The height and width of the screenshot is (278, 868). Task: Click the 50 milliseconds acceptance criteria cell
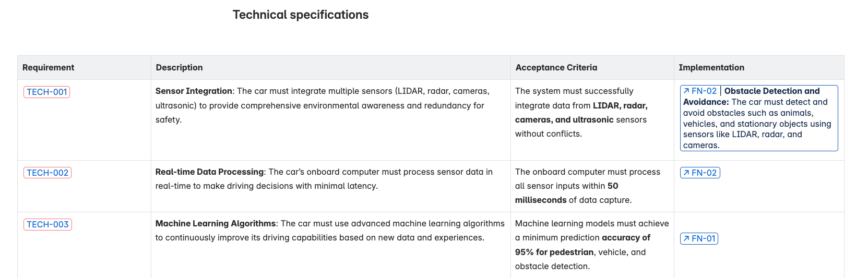592,186
